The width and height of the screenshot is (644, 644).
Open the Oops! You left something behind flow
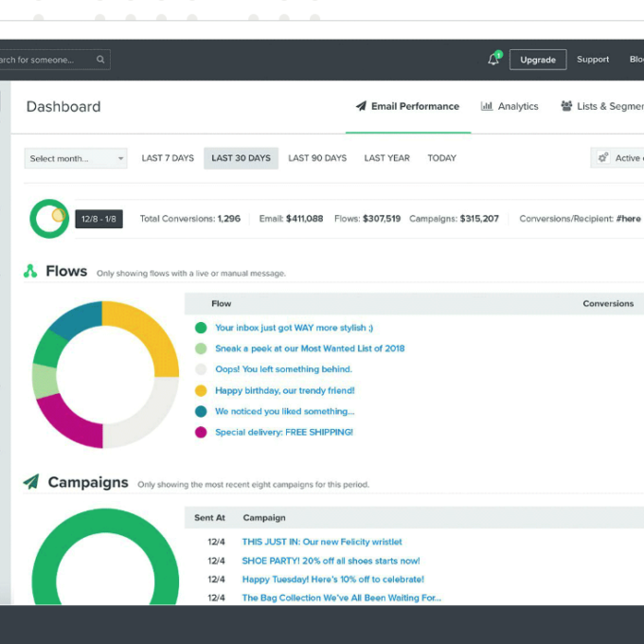(283, 369)
